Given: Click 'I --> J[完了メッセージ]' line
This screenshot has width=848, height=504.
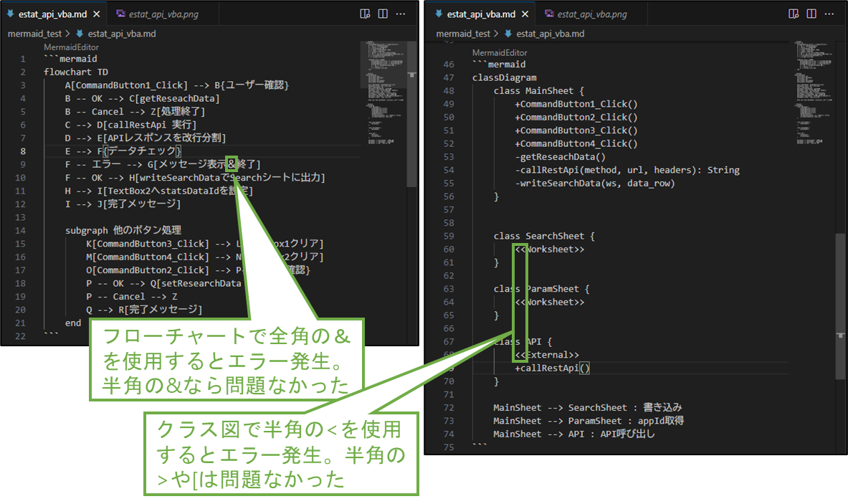Looking at the screenshot, I should click(123, 204).
